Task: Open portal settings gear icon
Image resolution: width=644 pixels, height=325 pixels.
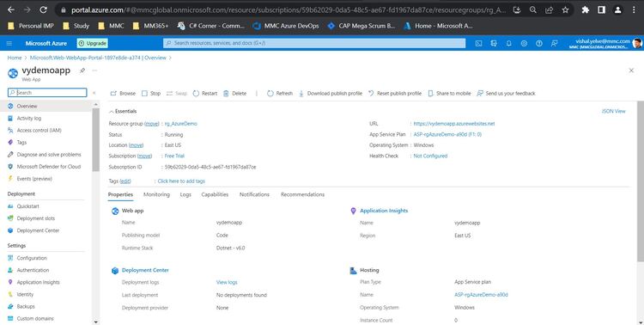Action: tap(524, 43)
